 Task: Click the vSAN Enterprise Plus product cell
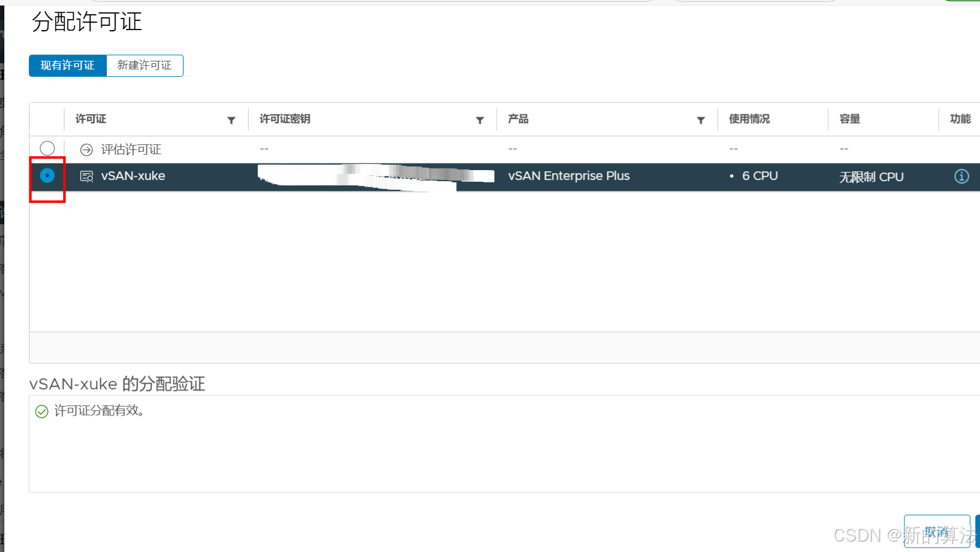tap(569, 176)
